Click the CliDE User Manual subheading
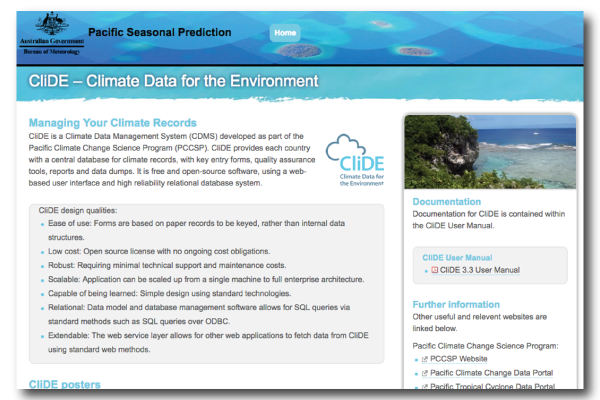 coord(457,258)
